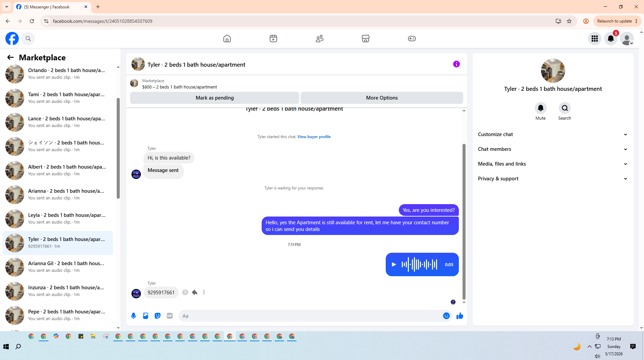Viewport: 644px width, 360px height.
Task: Mute the Tyler conversation
Action: 541,108
